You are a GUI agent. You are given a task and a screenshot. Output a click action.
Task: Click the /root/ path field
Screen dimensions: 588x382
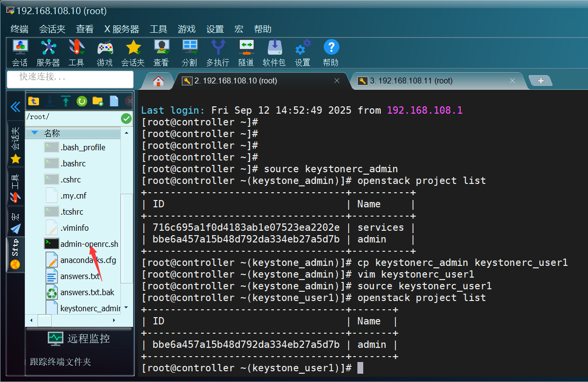tap(73, 118)
